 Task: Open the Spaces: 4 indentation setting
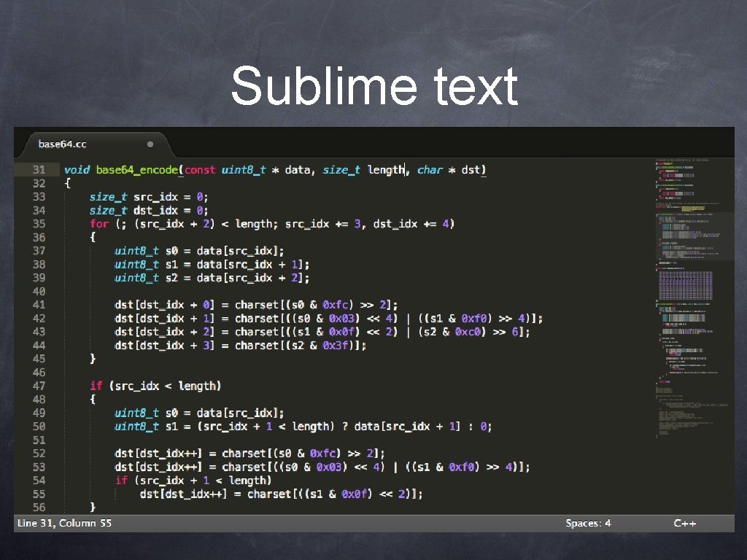coord(588,523)
